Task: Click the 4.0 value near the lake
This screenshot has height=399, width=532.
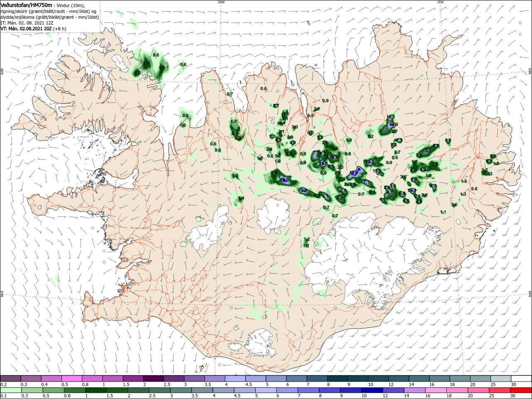Action: [x=310, y=133]
